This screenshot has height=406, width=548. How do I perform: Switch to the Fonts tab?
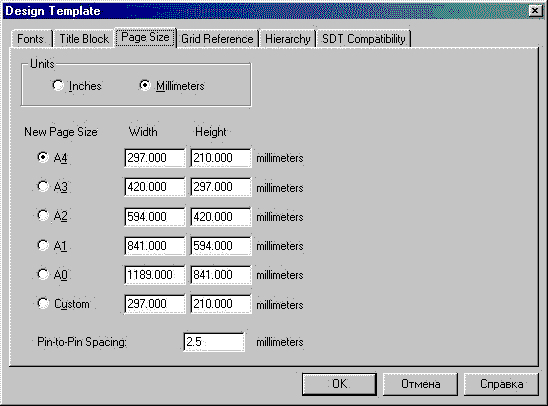31,39
